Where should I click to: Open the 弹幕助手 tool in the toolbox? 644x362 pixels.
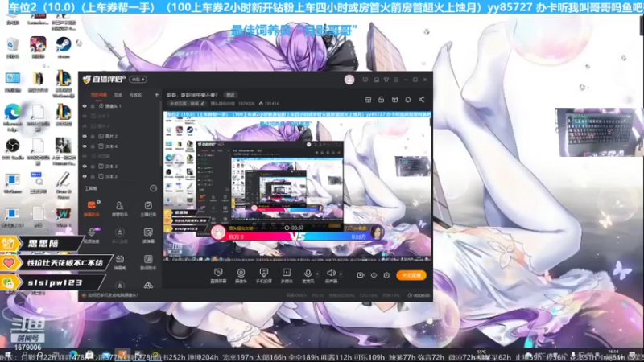tap(91, 208)
